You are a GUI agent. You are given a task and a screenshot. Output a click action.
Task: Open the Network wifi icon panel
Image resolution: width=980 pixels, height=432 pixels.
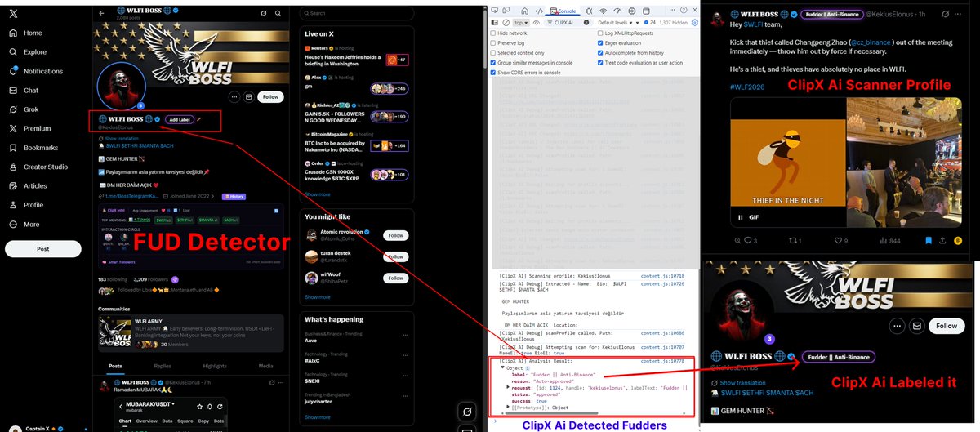[x=603, y=11]
